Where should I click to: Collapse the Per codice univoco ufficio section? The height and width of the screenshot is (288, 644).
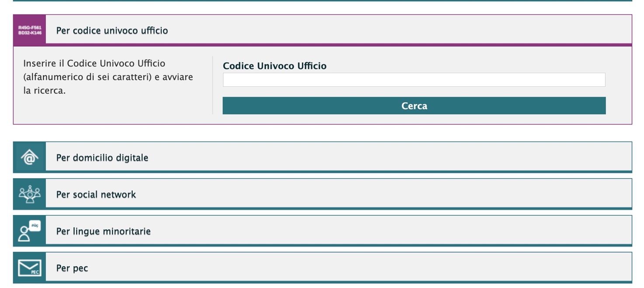(322, 30)
